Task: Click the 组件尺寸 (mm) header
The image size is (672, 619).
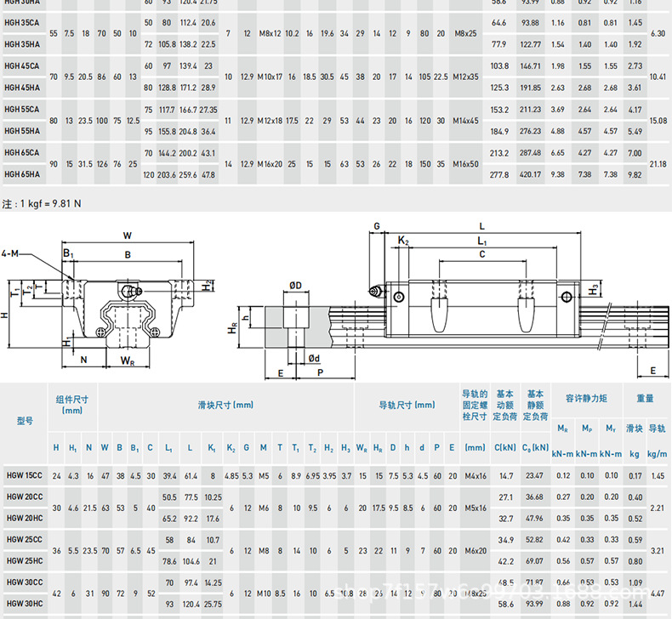Action: [x=72, y=405]
